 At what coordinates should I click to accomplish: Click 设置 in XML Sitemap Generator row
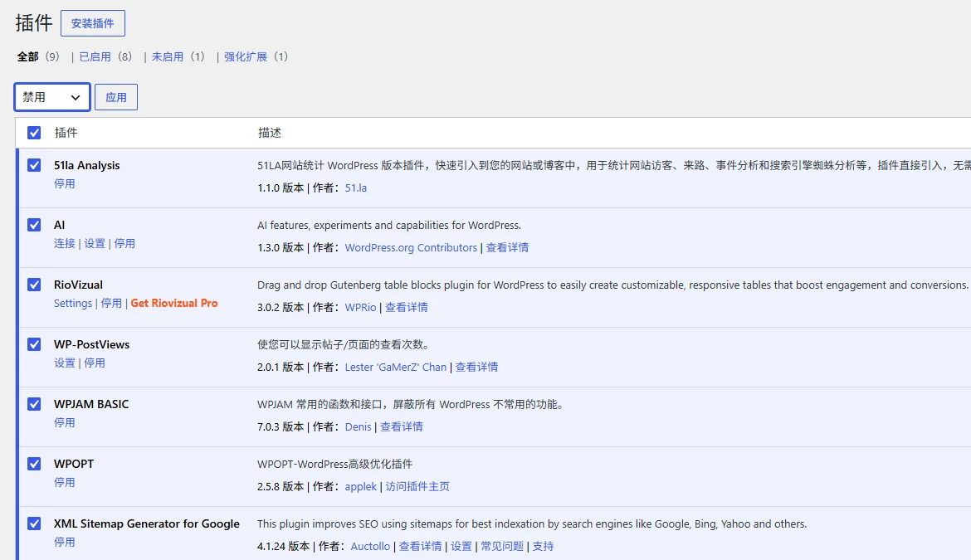coord(461,547)
